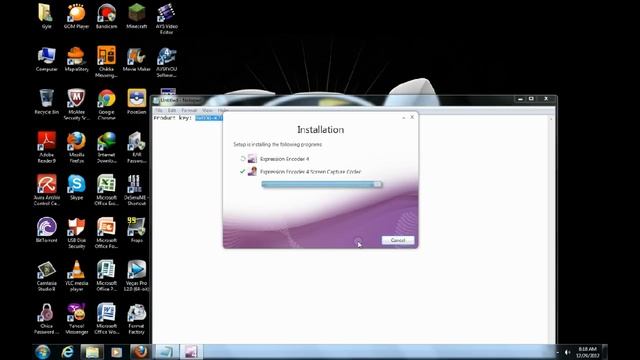Select the Expression Encoder 4 program icon
The width and height of the screenshot is (640, 360).
[x=252, y=159]
